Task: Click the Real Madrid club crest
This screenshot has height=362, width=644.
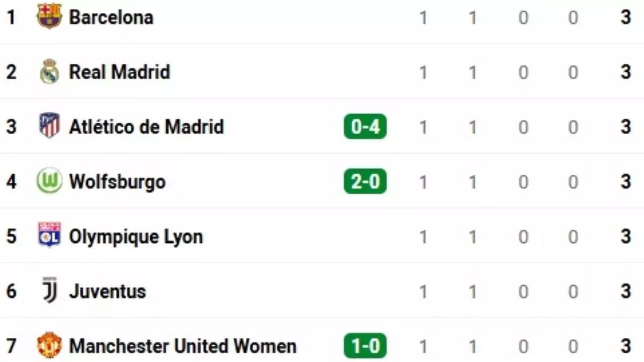Action: pos(49,71)
